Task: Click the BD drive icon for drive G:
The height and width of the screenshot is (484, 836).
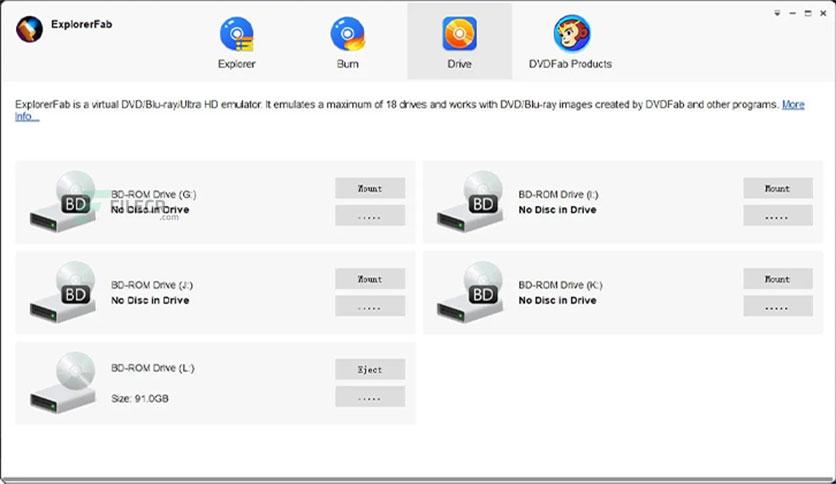Action: [63, 201]
